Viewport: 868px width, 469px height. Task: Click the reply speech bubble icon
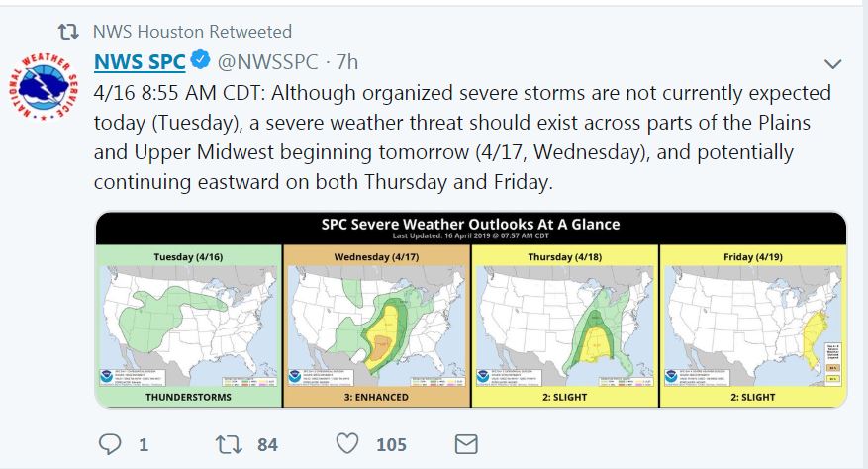(x=110, y=444)
